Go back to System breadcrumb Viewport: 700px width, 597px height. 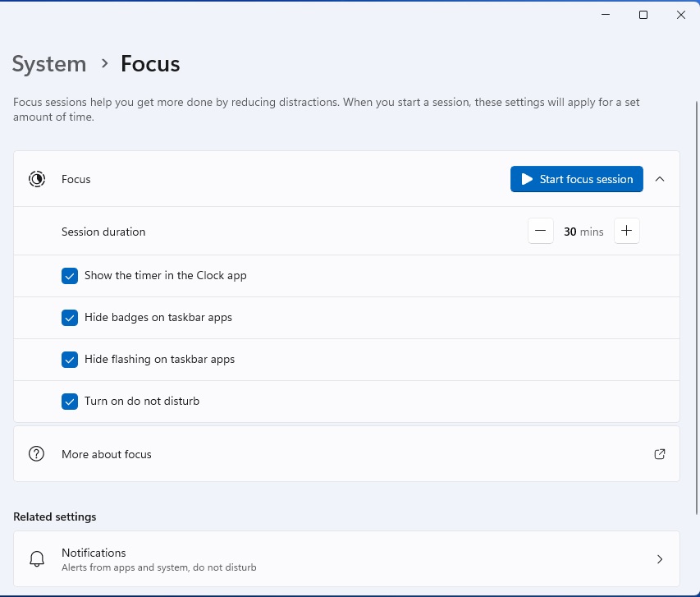pos(49,64)
